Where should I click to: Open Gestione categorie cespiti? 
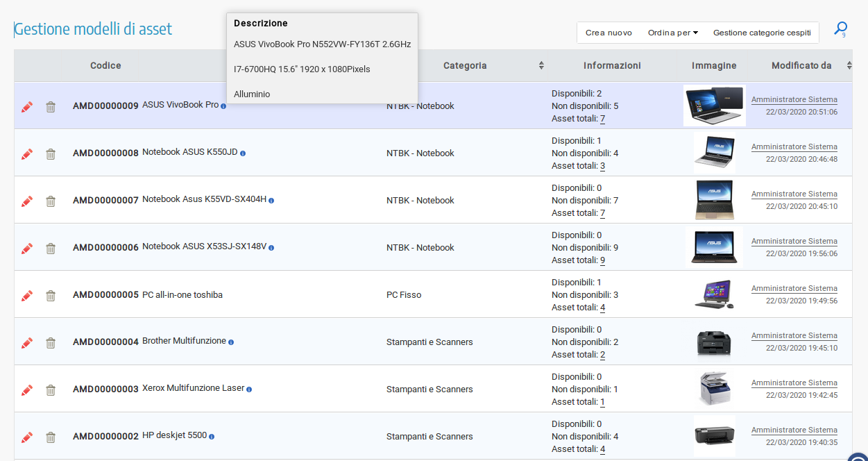tap(762, 33)
